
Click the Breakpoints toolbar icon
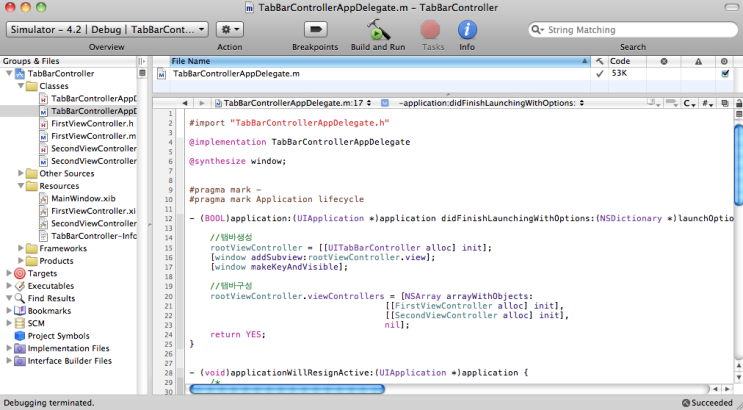315,29
